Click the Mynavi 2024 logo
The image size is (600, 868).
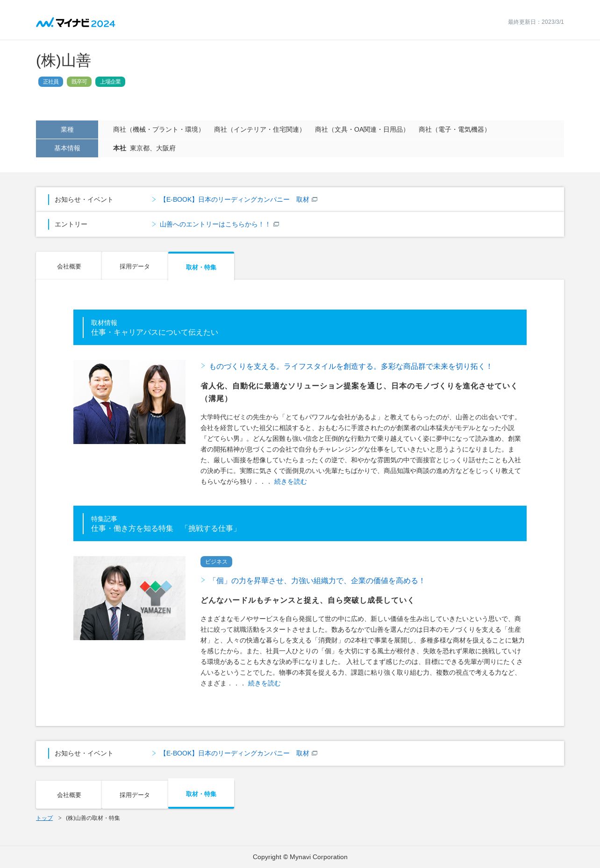point(76,22)
